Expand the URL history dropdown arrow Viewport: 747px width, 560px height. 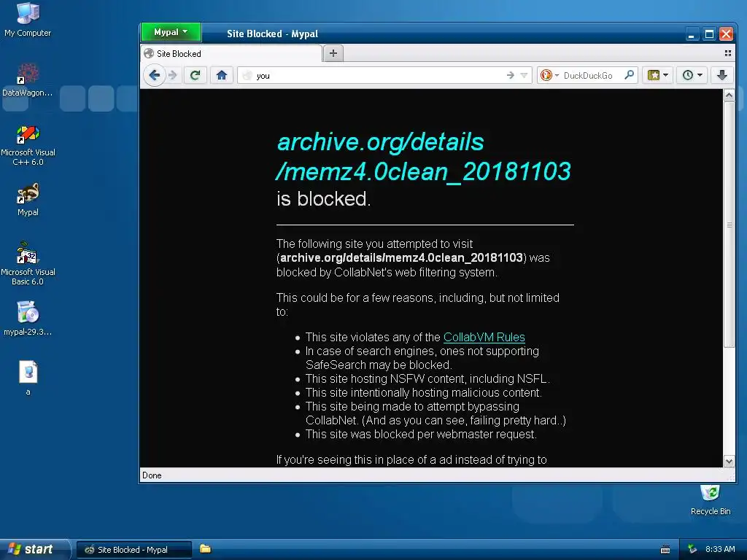point(524,75)
